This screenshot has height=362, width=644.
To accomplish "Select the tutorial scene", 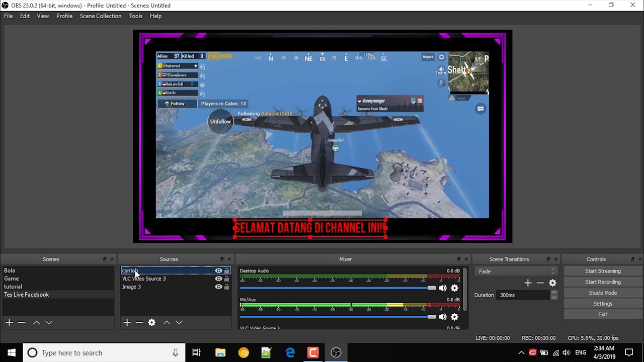I will pyautogui.click(x=58, y=287).
